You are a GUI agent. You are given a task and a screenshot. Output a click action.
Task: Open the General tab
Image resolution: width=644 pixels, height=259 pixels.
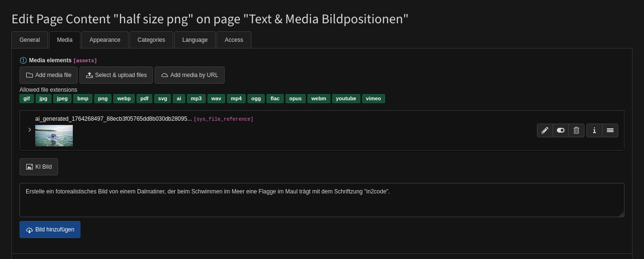tap(30, 40)
